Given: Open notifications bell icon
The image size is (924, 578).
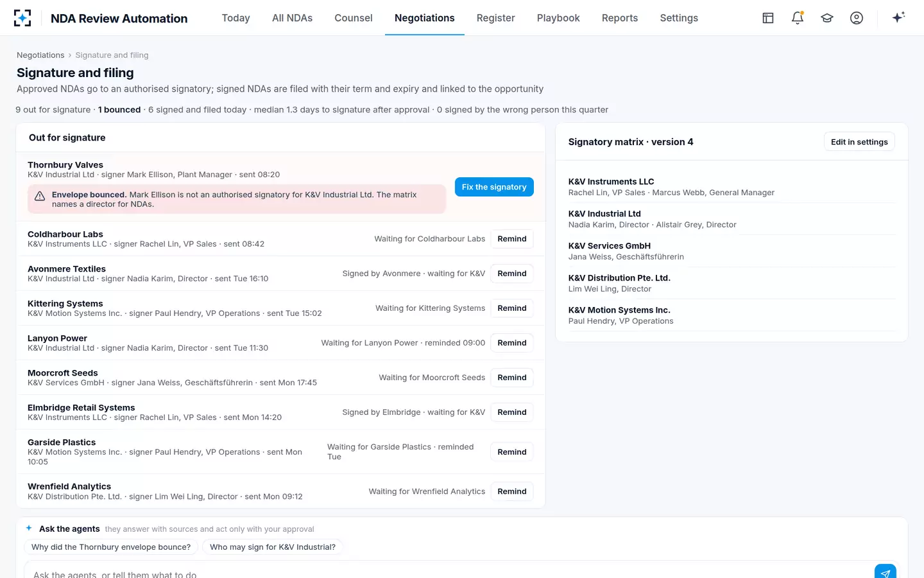Looking at the screenshot, I should pyautogui.click(x=798, y=18).
